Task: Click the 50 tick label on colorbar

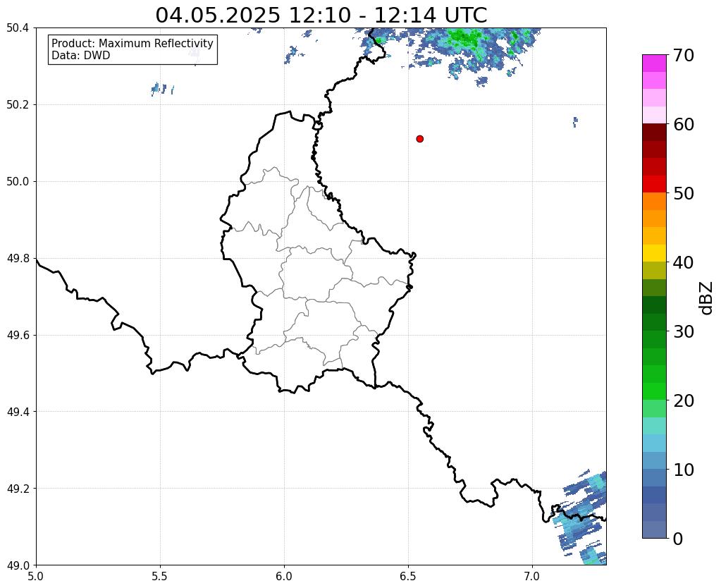Action: [684, 193]
